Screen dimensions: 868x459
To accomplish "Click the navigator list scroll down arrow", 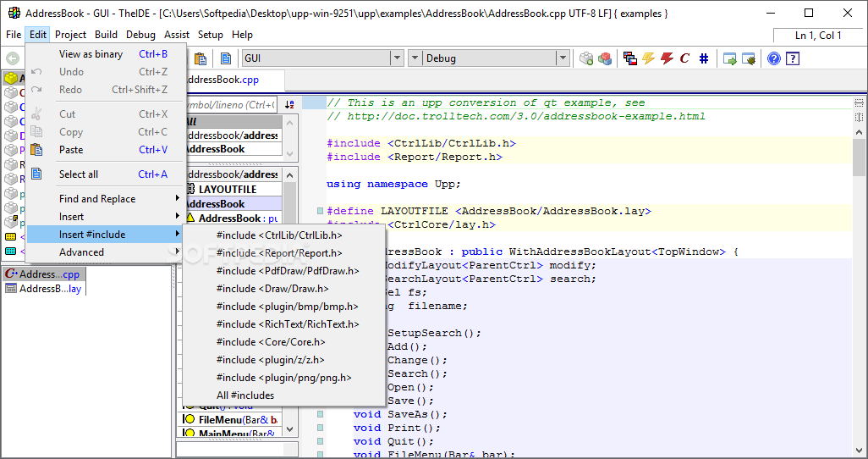I will point(290,430).
